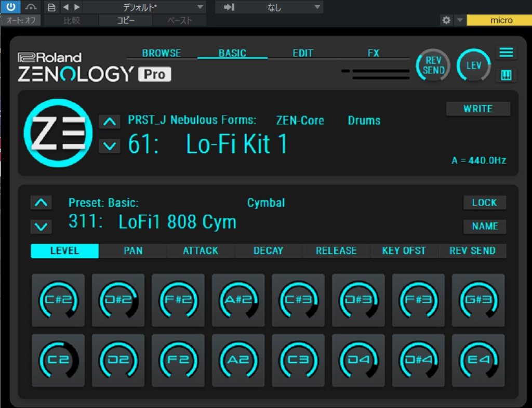
Task: Click the preset file document icon
Action: [x=51, y=7]
